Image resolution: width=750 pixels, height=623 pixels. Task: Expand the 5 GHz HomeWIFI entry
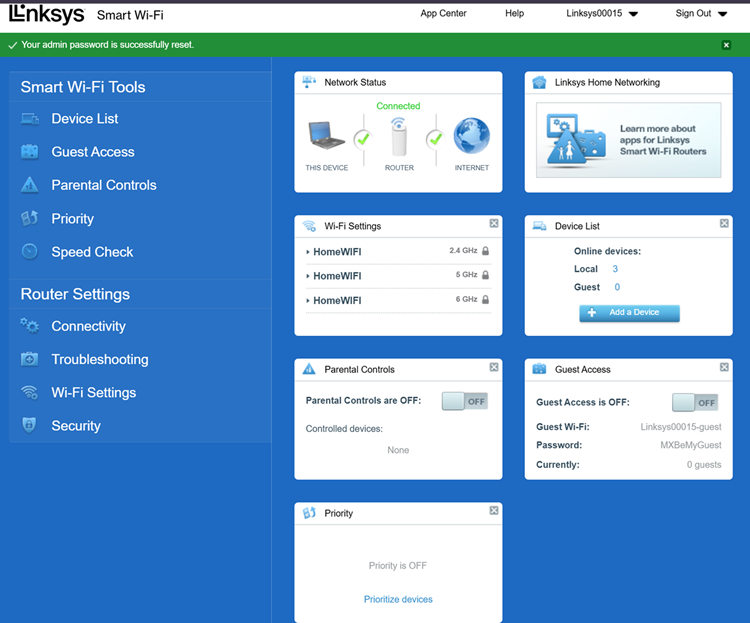308,276
